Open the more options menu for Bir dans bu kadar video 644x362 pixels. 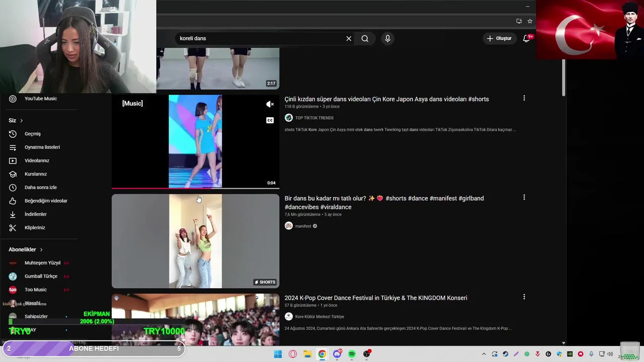524,197
